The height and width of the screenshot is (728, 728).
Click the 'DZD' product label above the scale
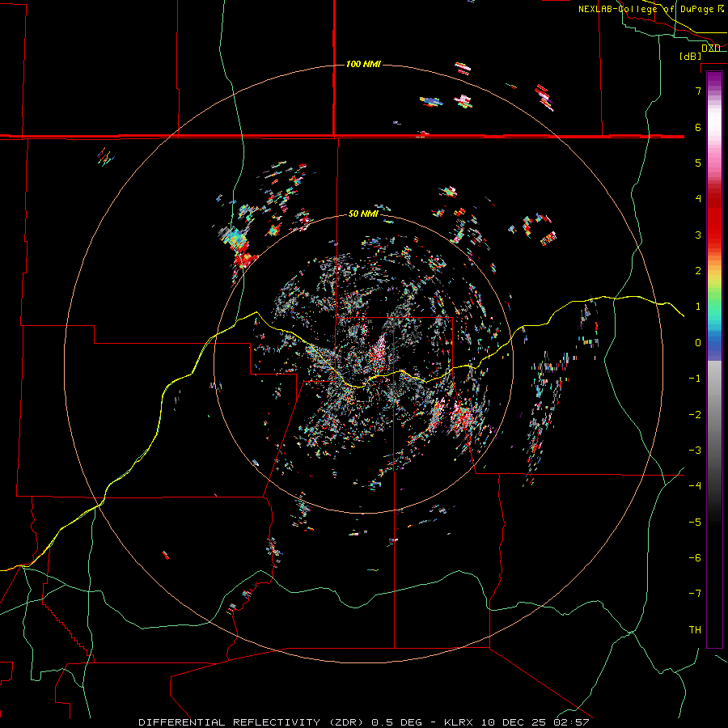711,49
